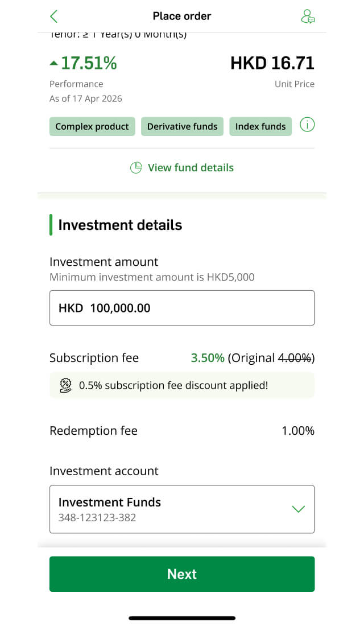Open the Investment account selector box
This screenshot has height=626, width=364.
point(182,509)
